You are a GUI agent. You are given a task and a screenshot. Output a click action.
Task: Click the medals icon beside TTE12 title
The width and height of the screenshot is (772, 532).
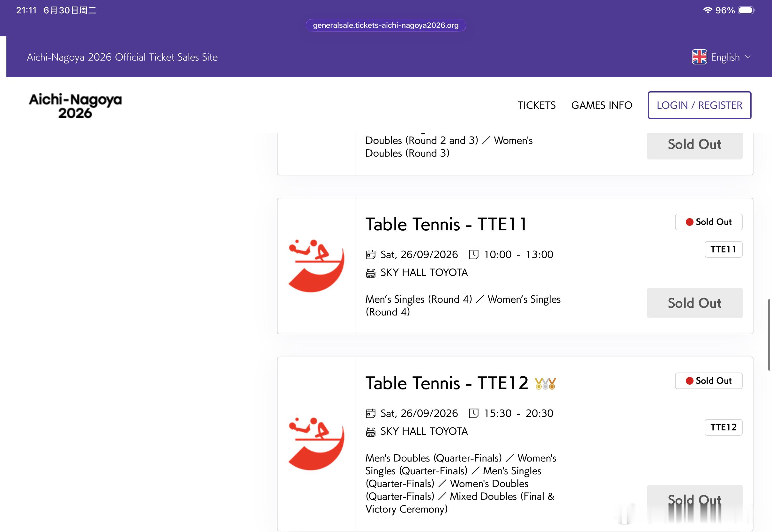[x=545, y=383]
